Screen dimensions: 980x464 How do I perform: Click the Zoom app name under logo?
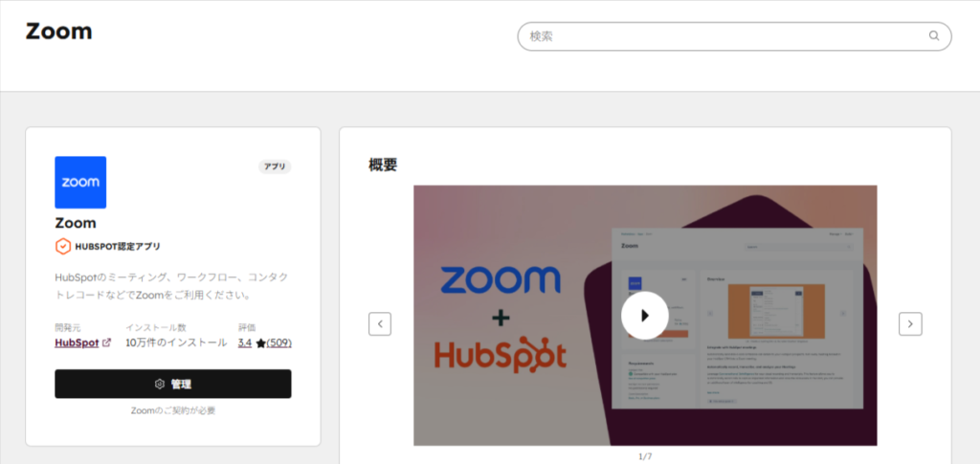[76, 223]
